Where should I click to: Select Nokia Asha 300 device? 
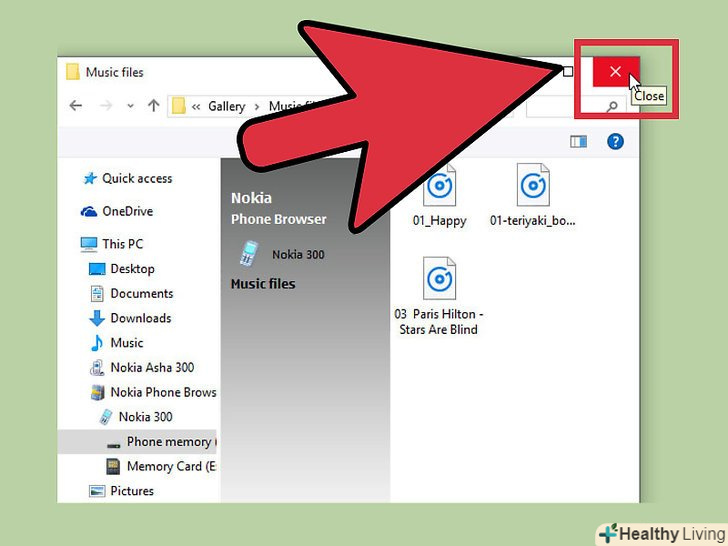click(152, 367)
